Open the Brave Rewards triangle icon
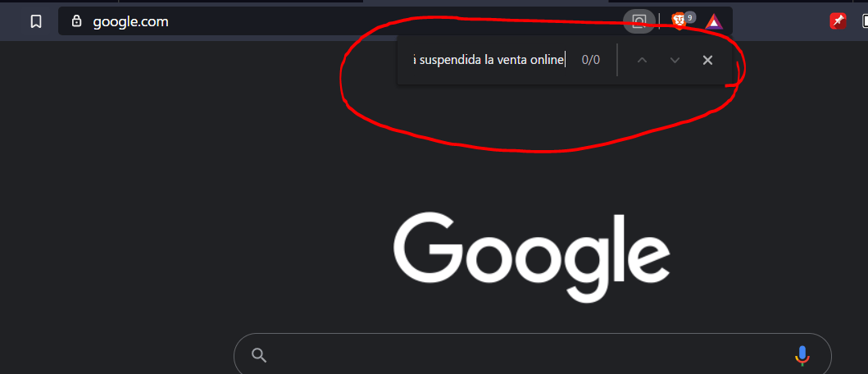This screenshot has height=374, width=868. (714, 21)
